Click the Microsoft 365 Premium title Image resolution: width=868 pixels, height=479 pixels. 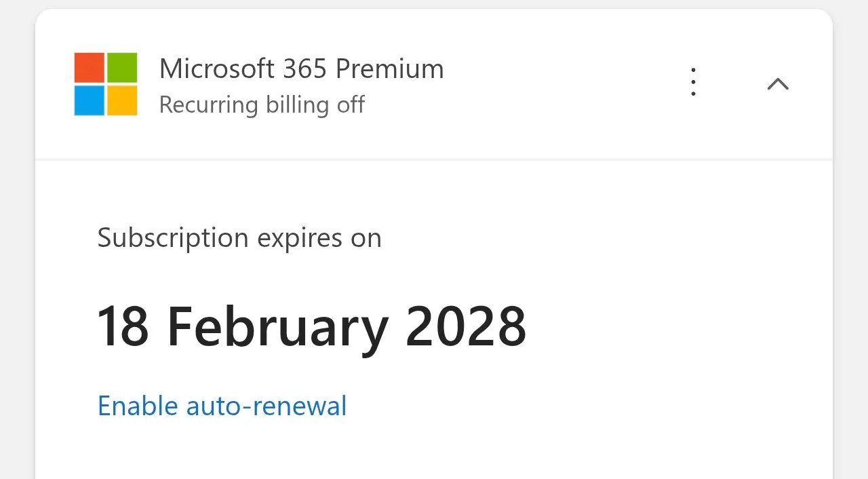pyautogui.click(x=302, y=69)
